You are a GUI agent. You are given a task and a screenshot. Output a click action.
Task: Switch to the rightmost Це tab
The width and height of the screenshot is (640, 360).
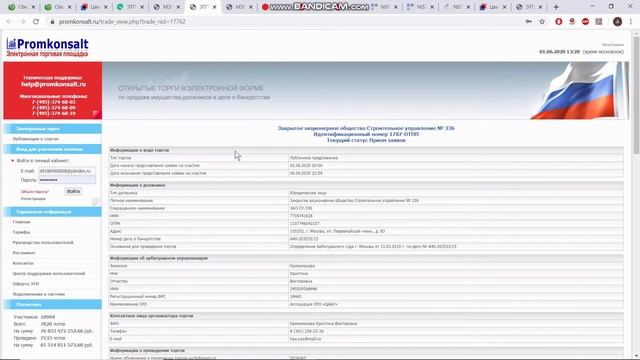[x=493, y=7]
